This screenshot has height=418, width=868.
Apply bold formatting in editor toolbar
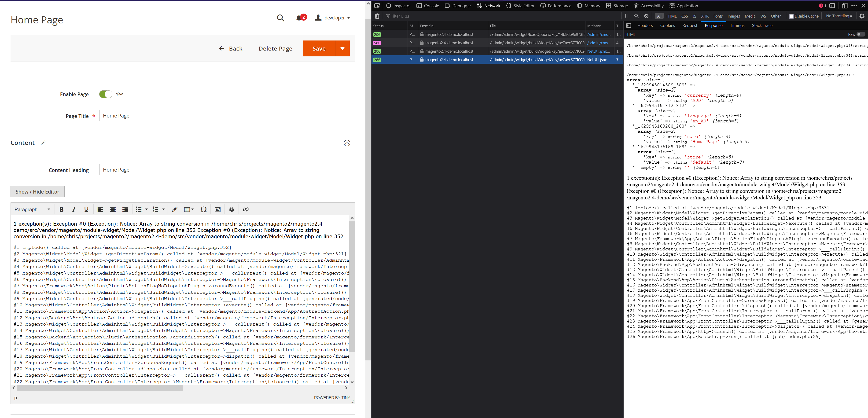coord(61,209)
